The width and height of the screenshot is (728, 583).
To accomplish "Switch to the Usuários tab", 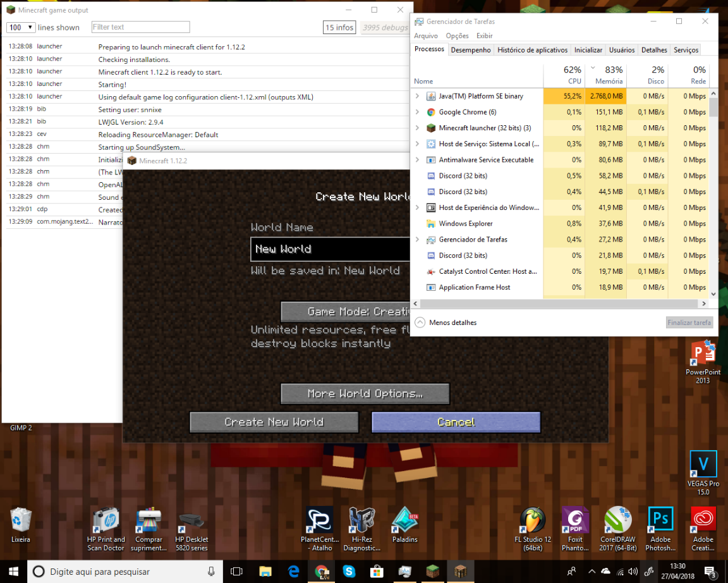I will pos(622,50).
